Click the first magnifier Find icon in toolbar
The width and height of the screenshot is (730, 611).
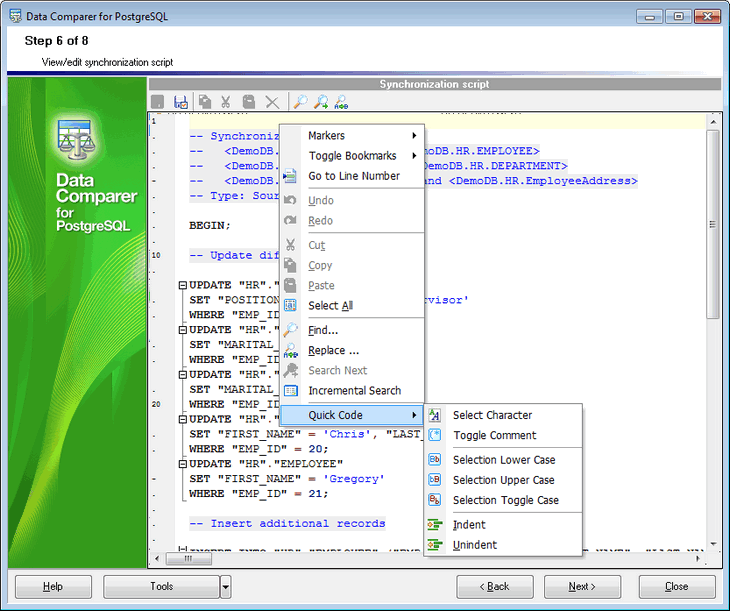[x=300, y=102]
